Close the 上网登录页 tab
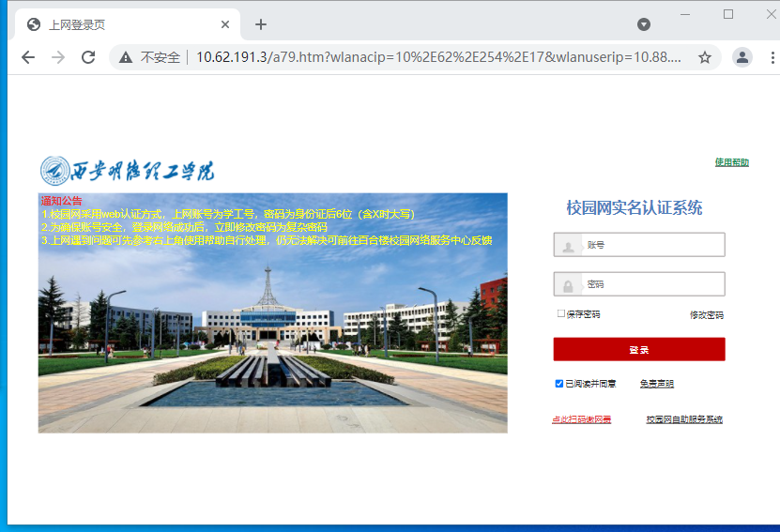Image resolution: width=780 pixels, height=532 pixels. 225,24
